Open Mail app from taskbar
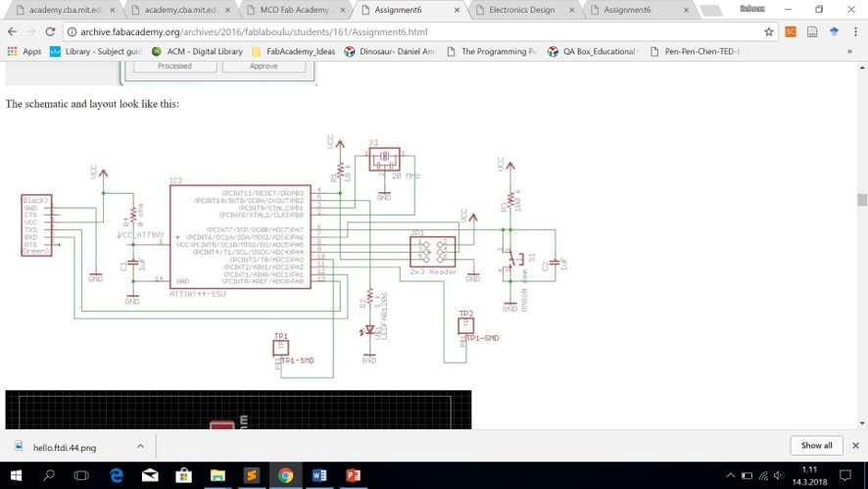The height and width of the screenshot is (489, 868). coord(150,475)
